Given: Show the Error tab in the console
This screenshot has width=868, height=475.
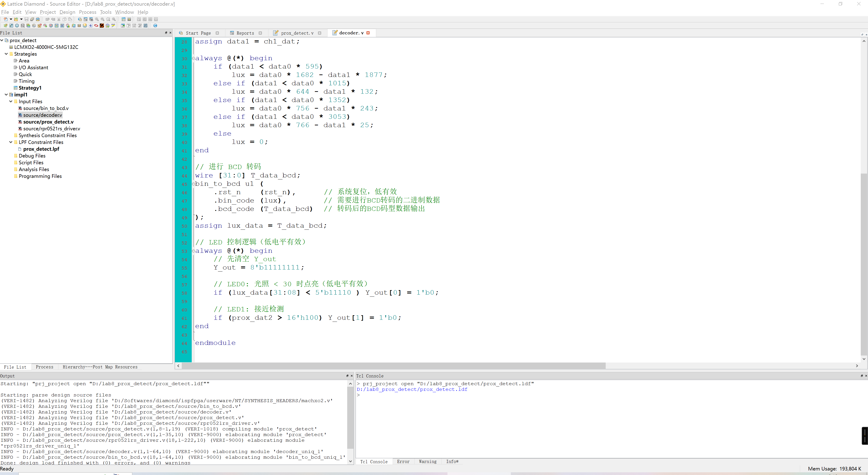Looking at the screenshot, I should (403, 461).
